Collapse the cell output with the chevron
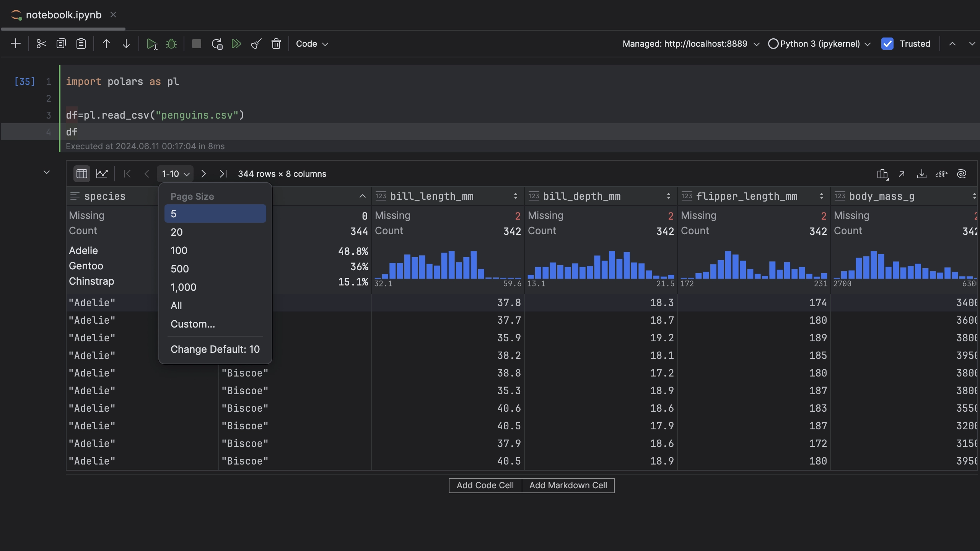The width and height of the screenshot is (980, 551). pos(47,172)
